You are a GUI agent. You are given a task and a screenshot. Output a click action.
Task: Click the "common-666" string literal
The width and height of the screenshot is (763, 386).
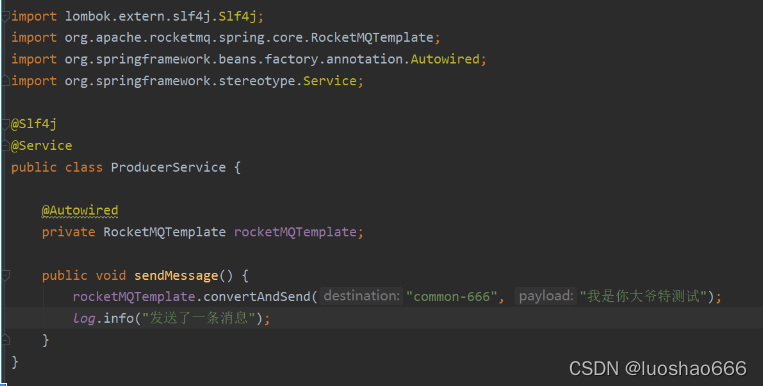click(452, 296)
